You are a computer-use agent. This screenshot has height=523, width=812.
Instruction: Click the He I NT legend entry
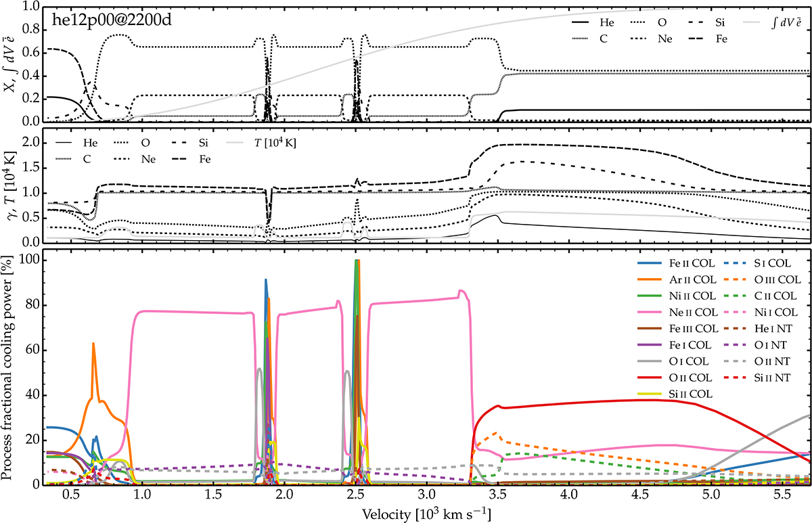coord(768,327)
